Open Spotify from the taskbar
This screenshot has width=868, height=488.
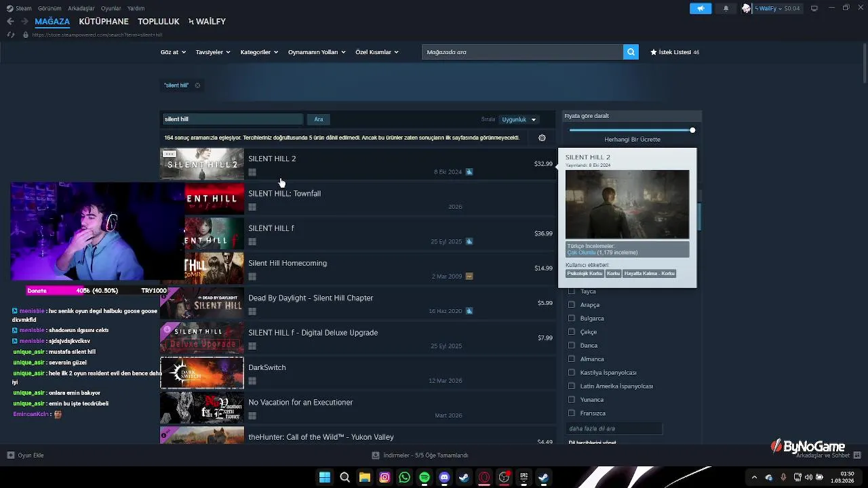(425, 478)
